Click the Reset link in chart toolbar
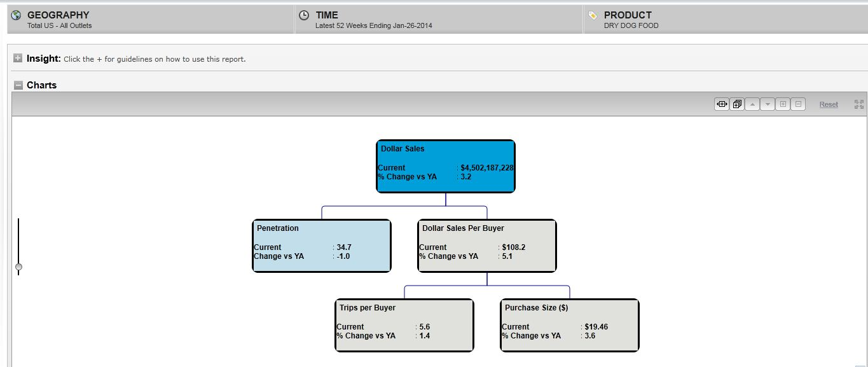Screen dimensions: 868x367 point(828,104)
